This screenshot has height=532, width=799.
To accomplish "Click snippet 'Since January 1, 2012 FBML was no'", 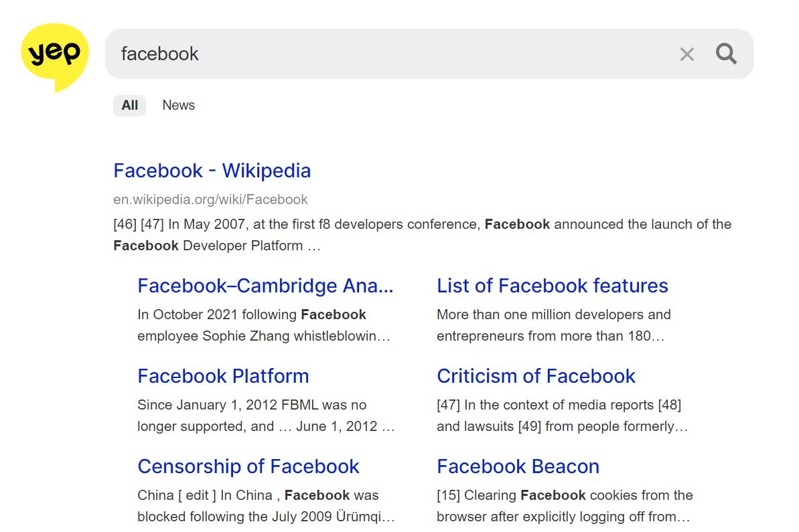I will 266,416.
